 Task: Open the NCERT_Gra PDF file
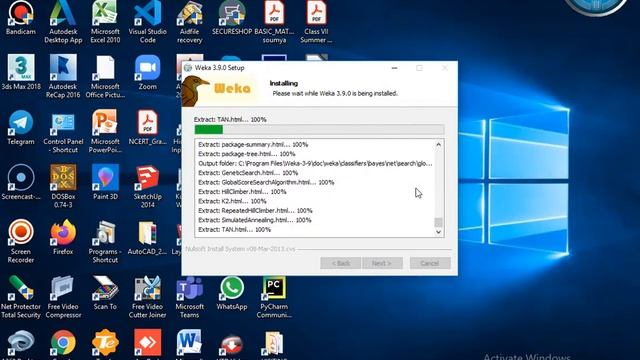coord(147,127)
